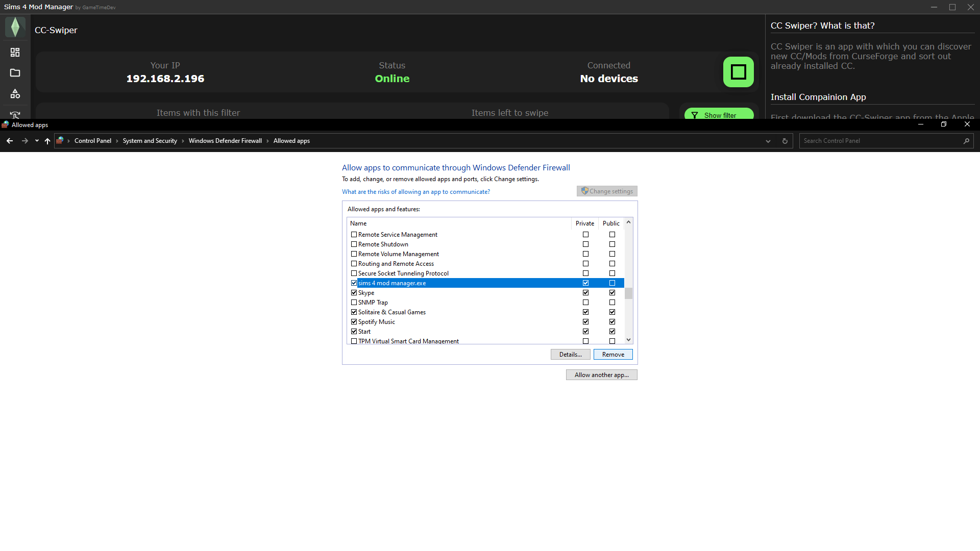Click the Remove button
Screen dimensions: 980x551
pos(613,355)
